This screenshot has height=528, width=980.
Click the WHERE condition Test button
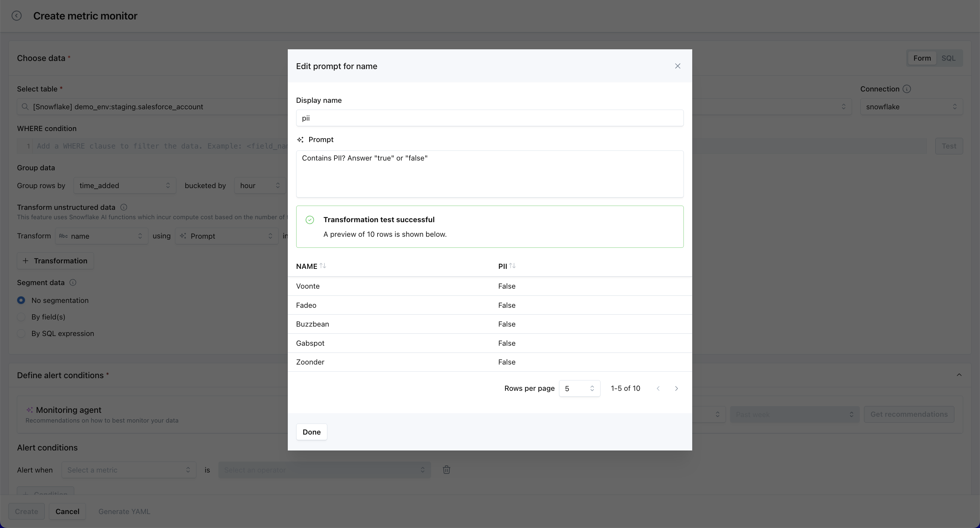coord(949,146)
